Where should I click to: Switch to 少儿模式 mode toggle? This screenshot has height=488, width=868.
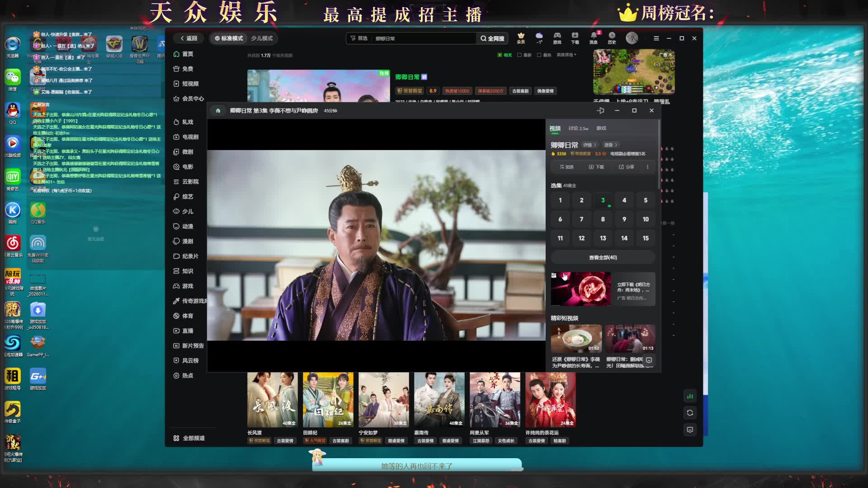click(x=262, y=38)
